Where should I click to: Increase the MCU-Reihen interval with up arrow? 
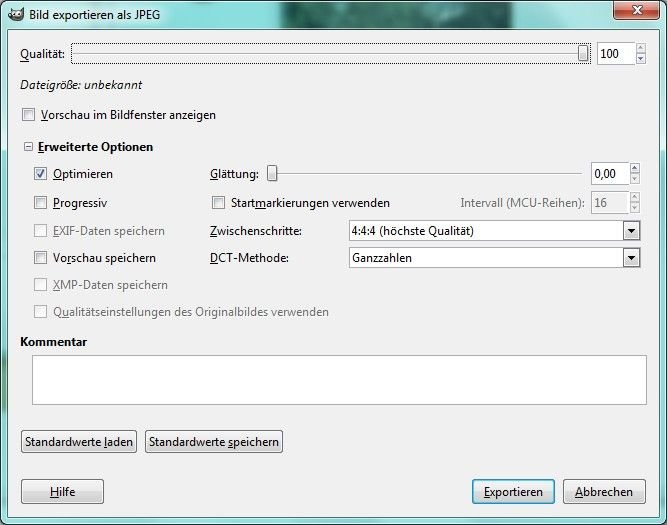coord(635,197)
